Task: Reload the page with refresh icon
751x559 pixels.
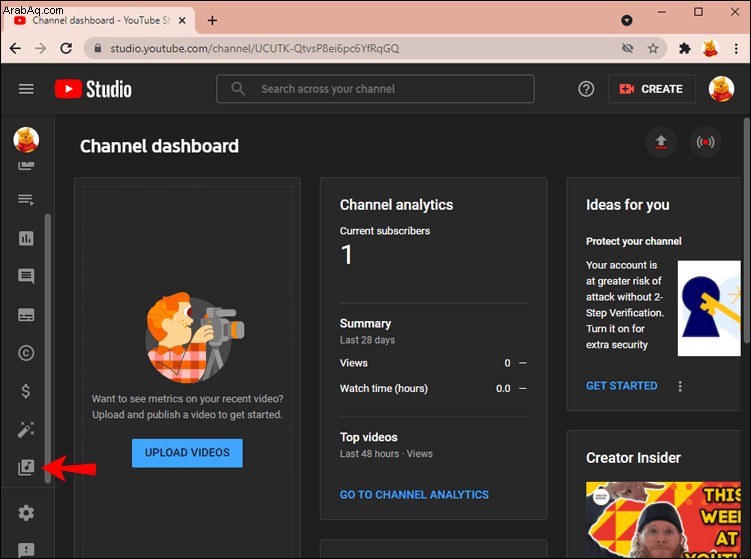Action: click(x=66, y=48)
